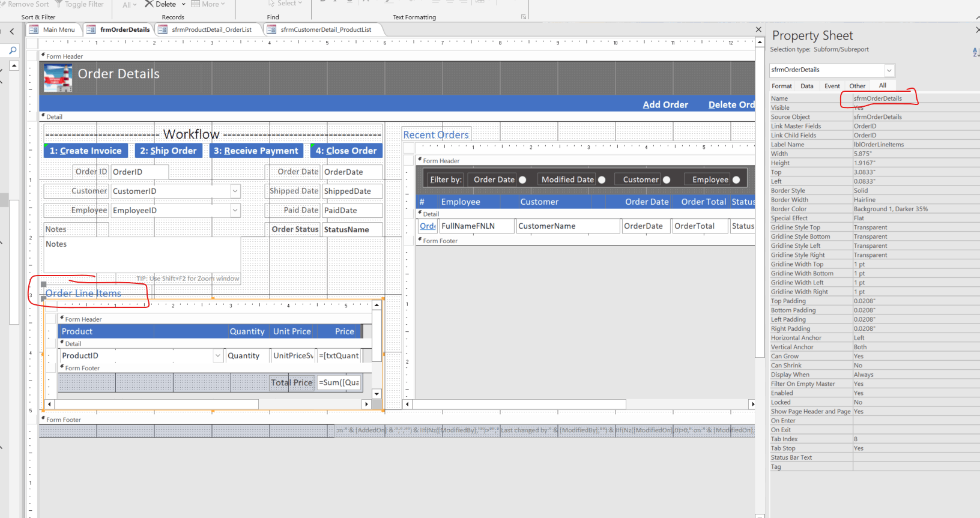This screenshot has width=980, height=518.
Task: Click the Border Color property value
Action: [x=916, y=209]
